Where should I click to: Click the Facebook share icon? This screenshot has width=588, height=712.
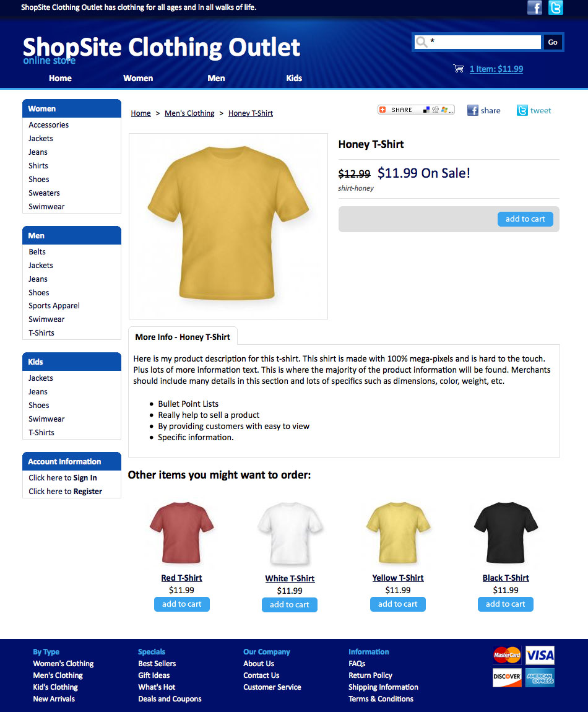point(473,110)
